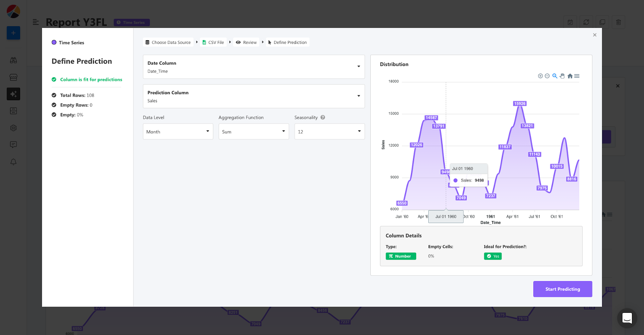
Task: Open the Aggregation Function Sum dropdown
Action: 254,132
